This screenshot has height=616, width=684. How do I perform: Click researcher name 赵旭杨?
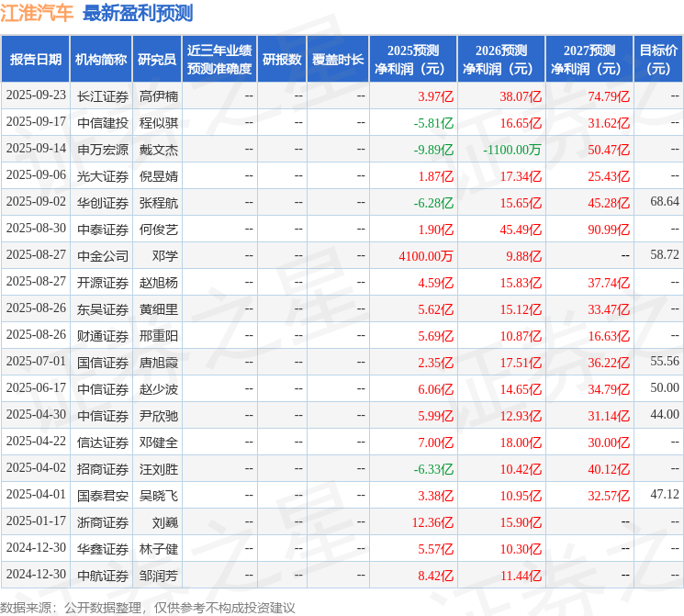(158, 283)
